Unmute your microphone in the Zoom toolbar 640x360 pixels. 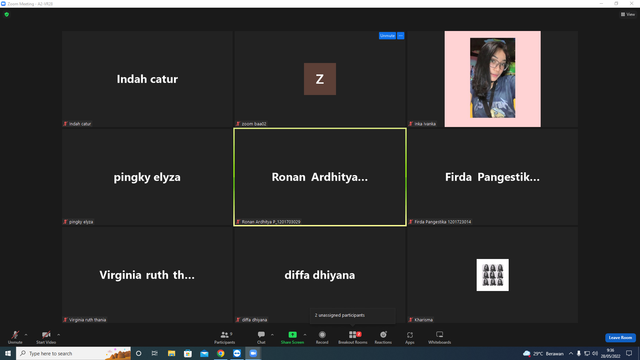15,337
